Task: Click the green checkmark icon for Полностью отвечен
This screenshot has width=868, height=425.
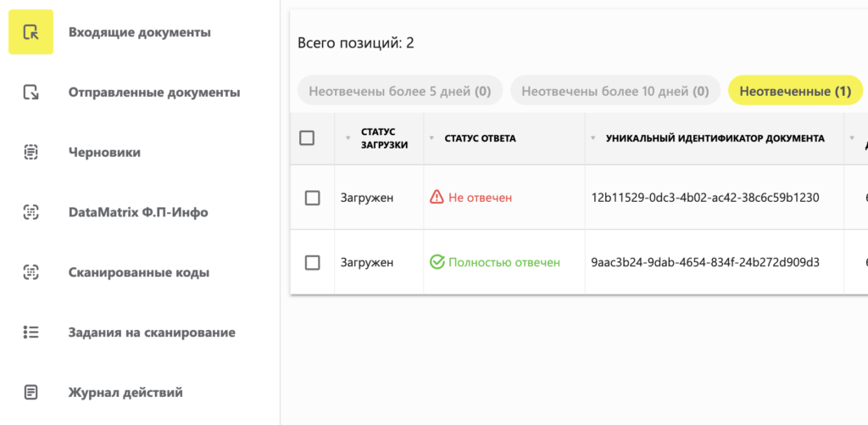Action: pos(437,262)
